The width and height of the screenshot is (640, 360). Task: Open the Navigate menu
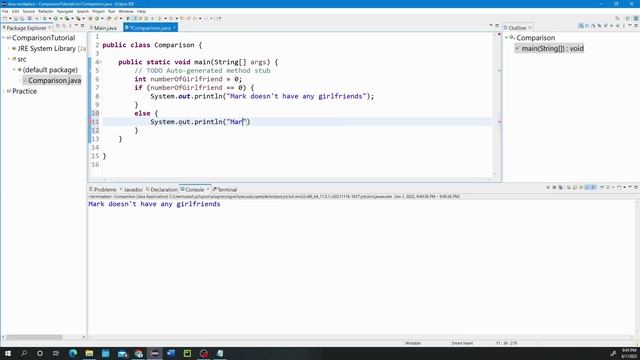click(65, 11)
